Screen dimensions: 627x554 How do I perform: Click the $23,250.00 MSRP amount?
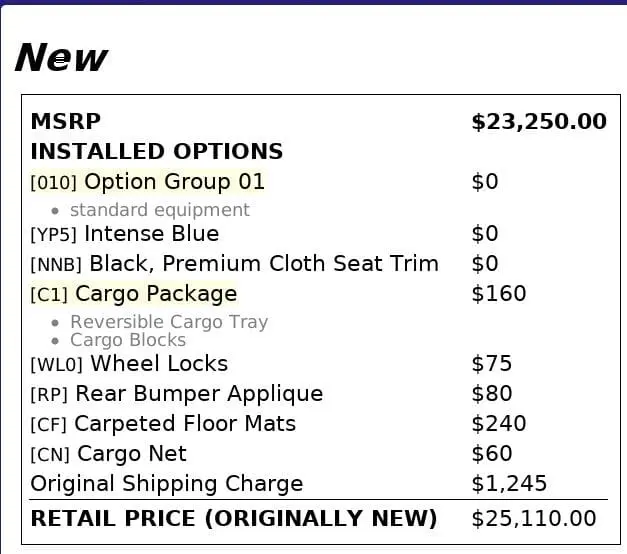click(x=538, y=122)
